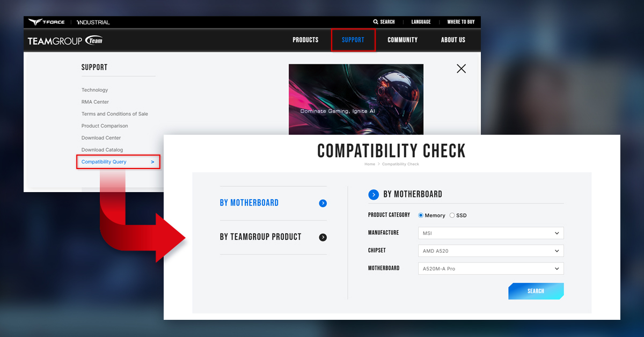Select the Memory radio button
Image resolution: width=644 pixels, height=337 pixels.
coord(421,215)
